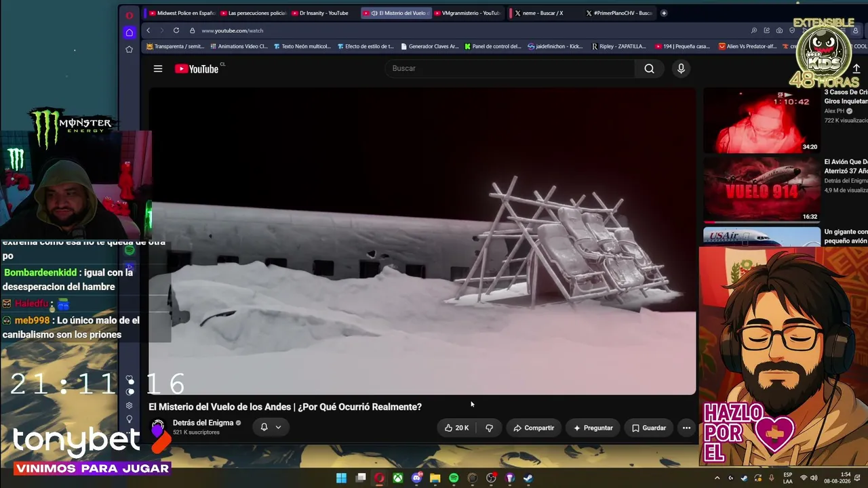Open the three-dot more actions menu

(x=686, y=428)
